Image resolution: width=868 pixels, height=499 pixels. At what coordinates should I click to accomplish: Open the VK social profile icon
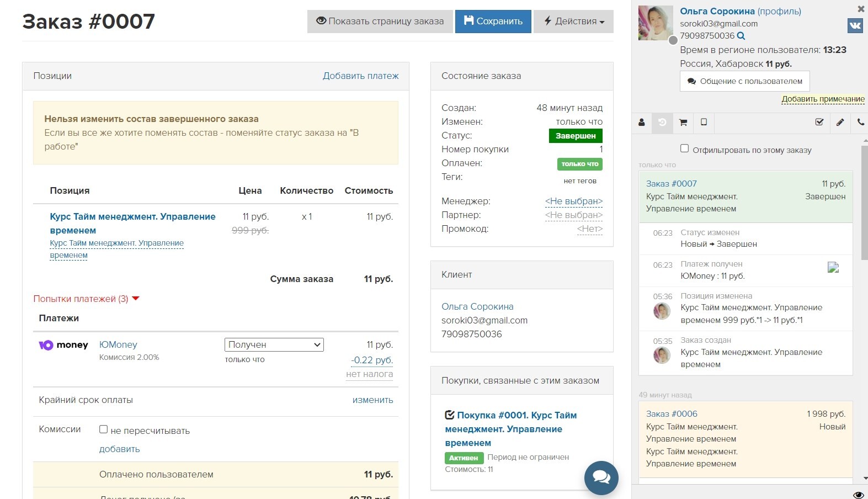point(855,25)
